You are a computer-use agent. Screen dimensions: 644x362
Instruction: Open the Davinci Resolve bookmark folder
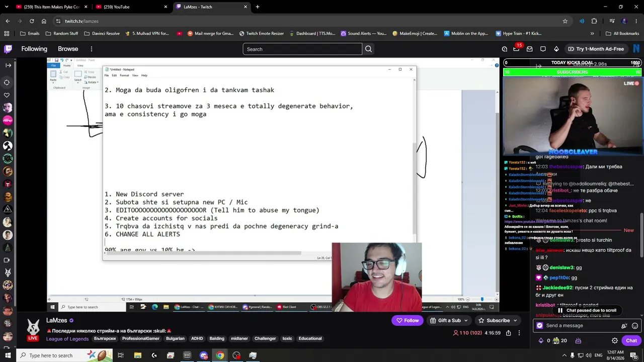pos(102,34)
